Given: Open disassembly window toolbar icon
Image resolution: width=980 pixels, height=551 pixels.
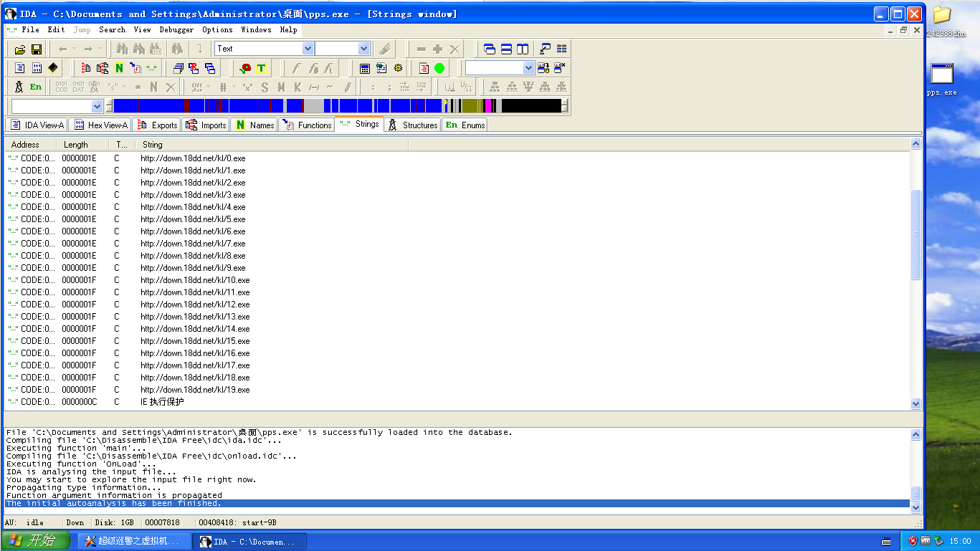Looking at the screenshot, I should [20, 68].
